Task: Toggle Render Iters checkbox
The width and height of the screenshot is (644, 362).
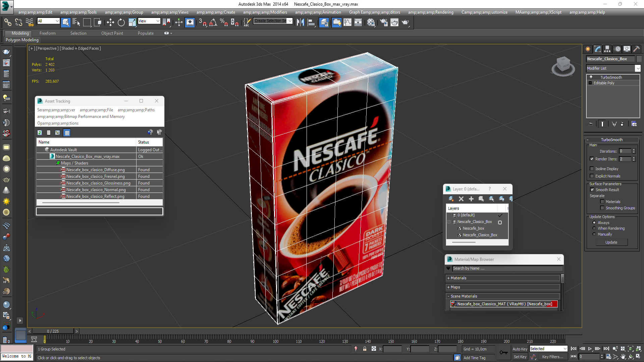Action: point(592,159)
